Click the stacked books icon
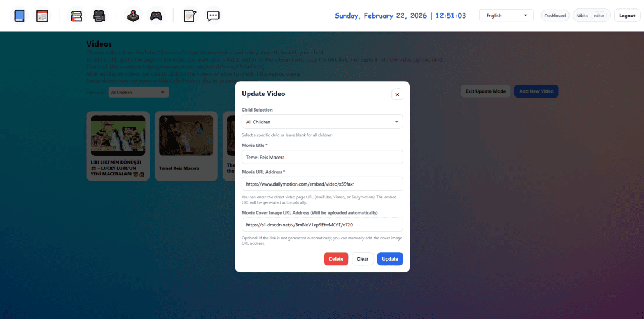The height and width of the screenshot is (319, 644). 76,16
